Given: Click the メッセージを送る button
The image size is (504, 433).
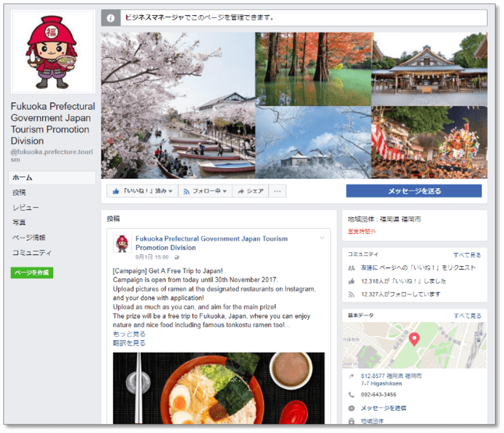Looking at the screenshot, I should point(414,191).
